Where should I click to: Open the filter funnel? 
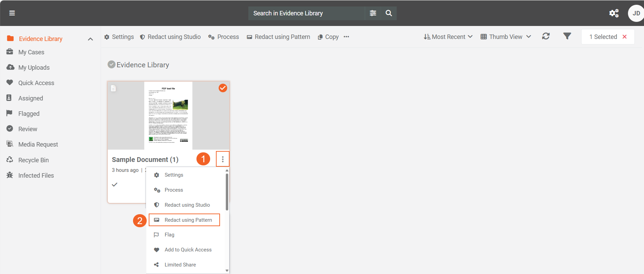[567, 36]
